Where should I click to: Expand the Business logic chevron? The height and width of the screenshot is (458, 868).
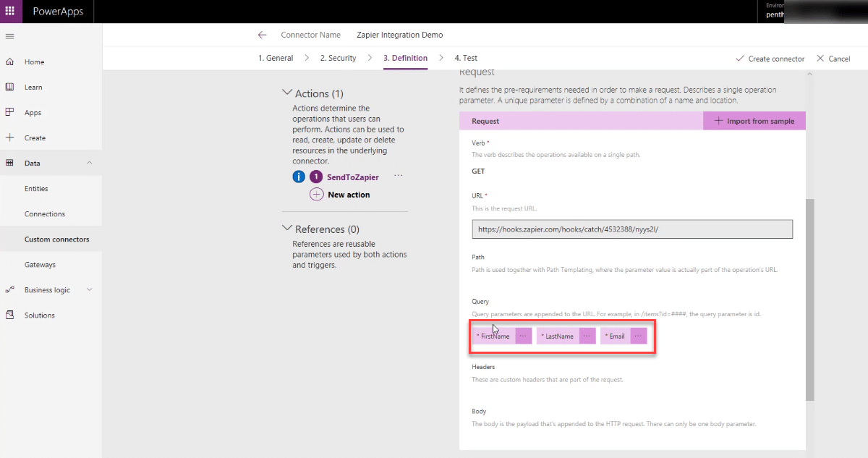pyautogui.click(x=90, y=290)
